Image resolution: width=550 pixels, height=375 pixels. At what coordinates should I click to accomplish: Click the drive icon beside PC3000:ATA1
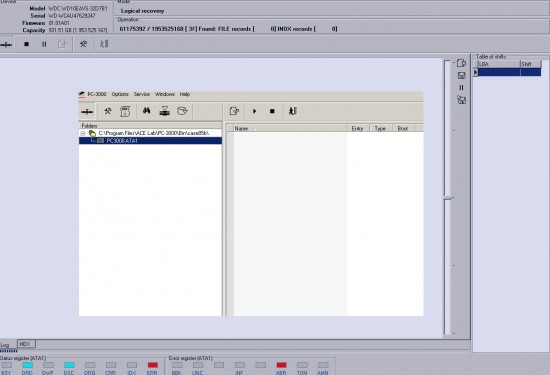point(100,141)
